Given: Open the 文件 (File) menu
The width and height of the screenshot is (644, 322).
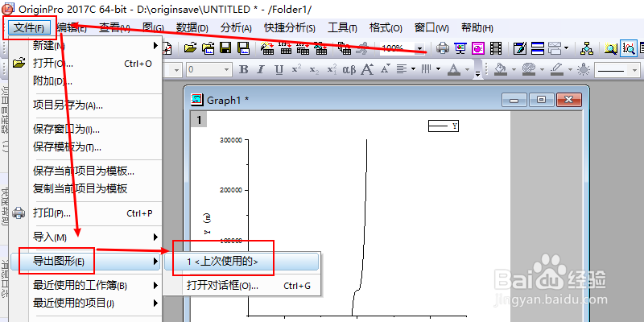Looking at the screenshot, I should point(29,28).
